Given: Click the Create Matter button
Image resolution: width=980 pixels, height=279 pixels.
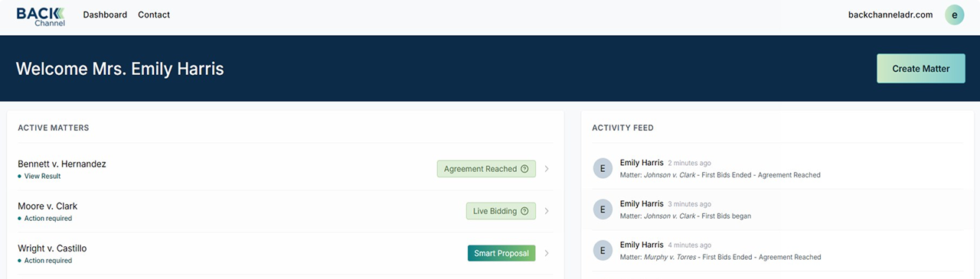Looking at the screenshot, I should [921, 69].
